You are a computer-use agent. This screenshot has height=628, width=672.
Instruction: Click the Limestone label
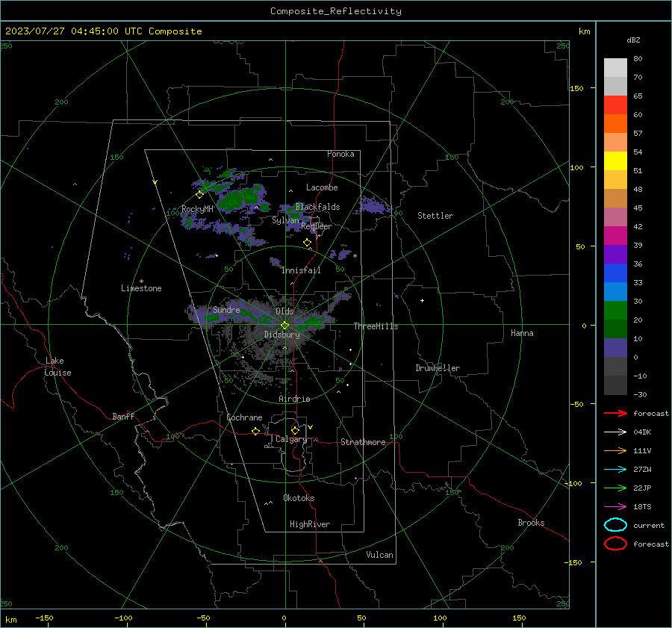point(141,288)
